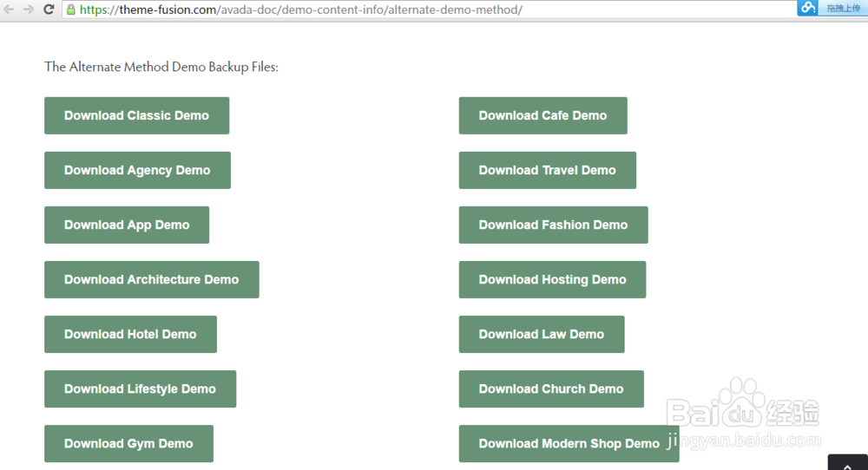Click the blue cloud upload extension icon
Viewport: 868px width, 470px height.
click(x=807, y=8)
